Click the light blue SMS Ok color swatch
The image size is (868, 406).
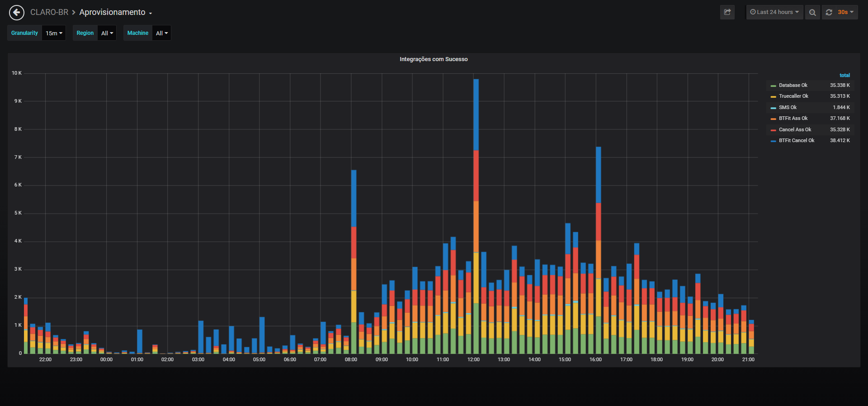coord(773,108)
